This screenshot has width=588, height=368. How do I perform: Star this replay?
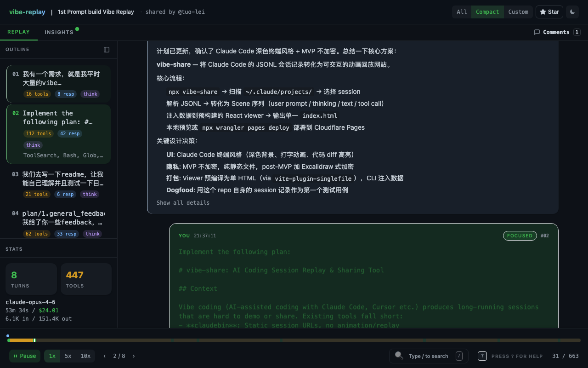pos(549,12)
